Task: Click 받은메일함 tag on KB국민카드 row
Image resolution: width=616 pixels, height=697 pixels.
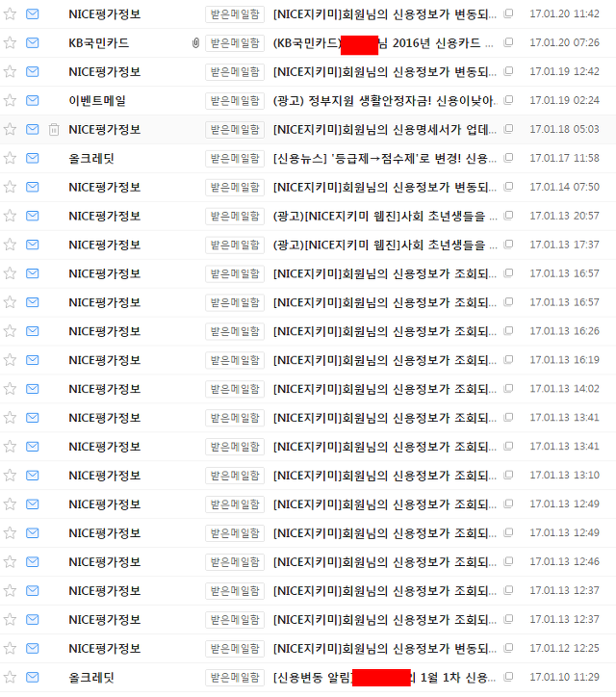Action: pos(235,43)
